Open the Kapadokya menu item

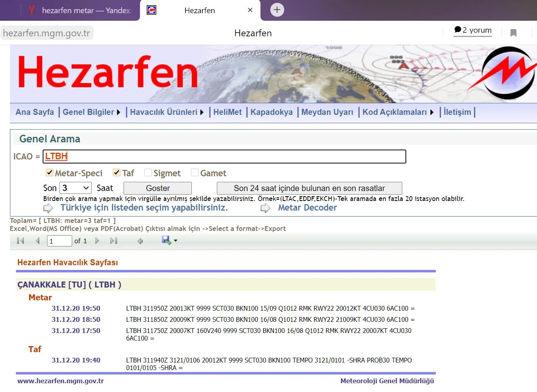(271, 112)
